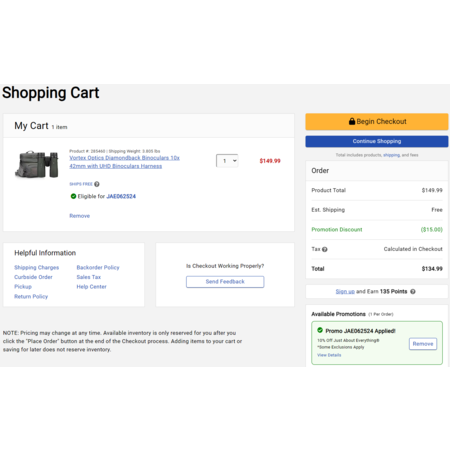Click green checkmark beside Promo Applied

coord(320,330)
